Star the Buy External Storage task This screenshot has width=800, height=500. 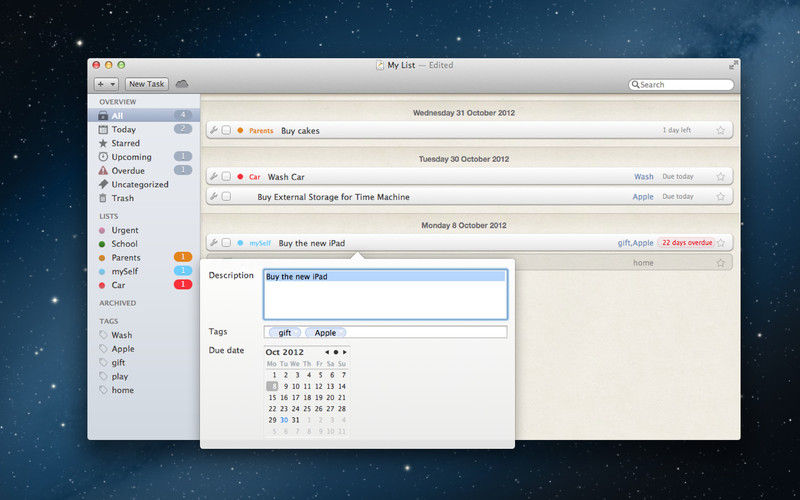(x=720, y=196)
